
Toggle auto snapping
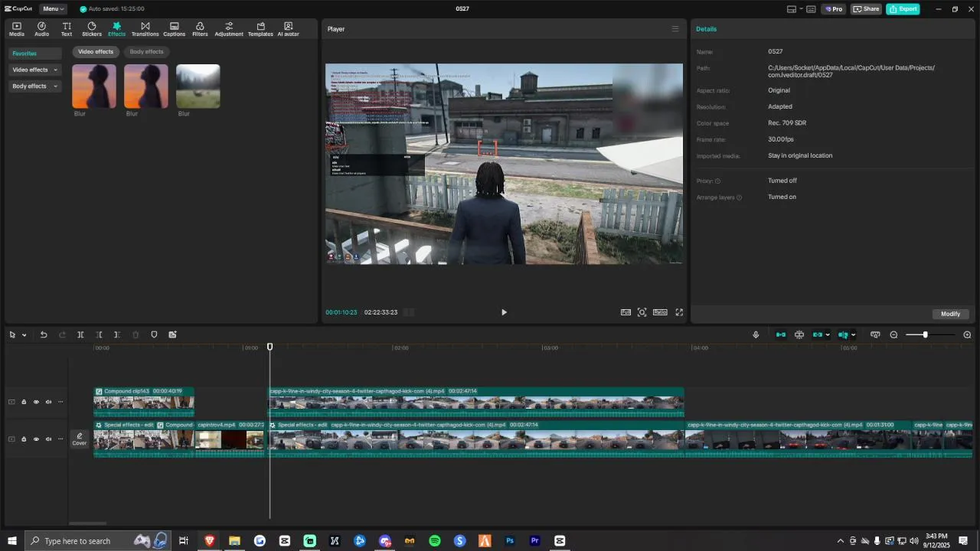point(799,334)
